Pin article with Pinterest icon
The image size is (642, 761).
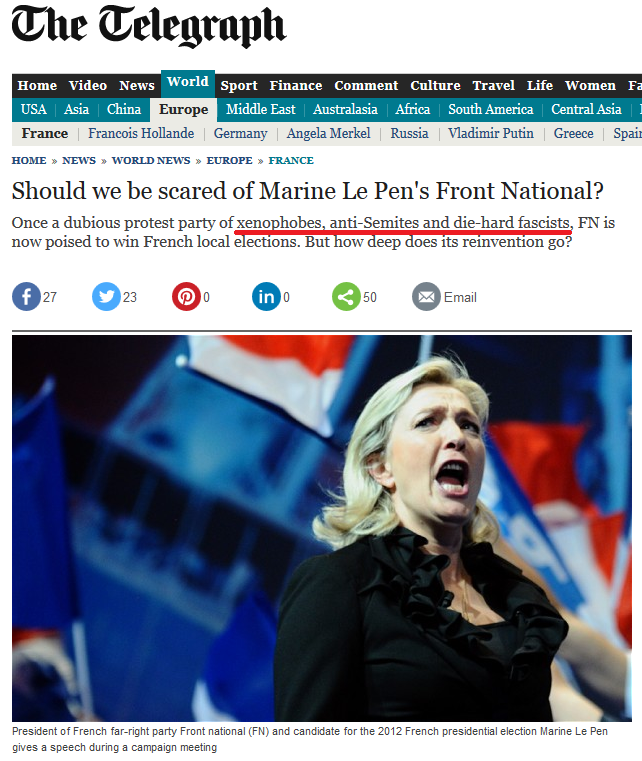click(186, 297)
